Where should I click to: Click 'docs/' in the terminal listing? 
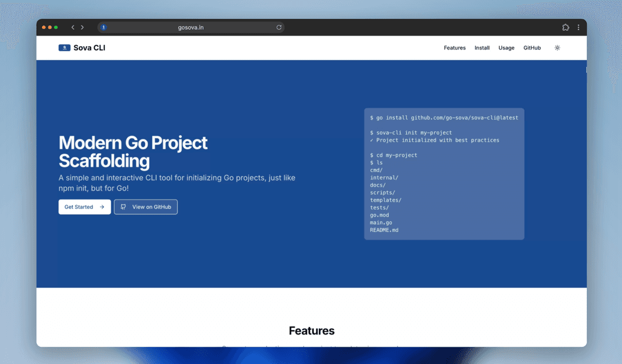tap(378, 185)
